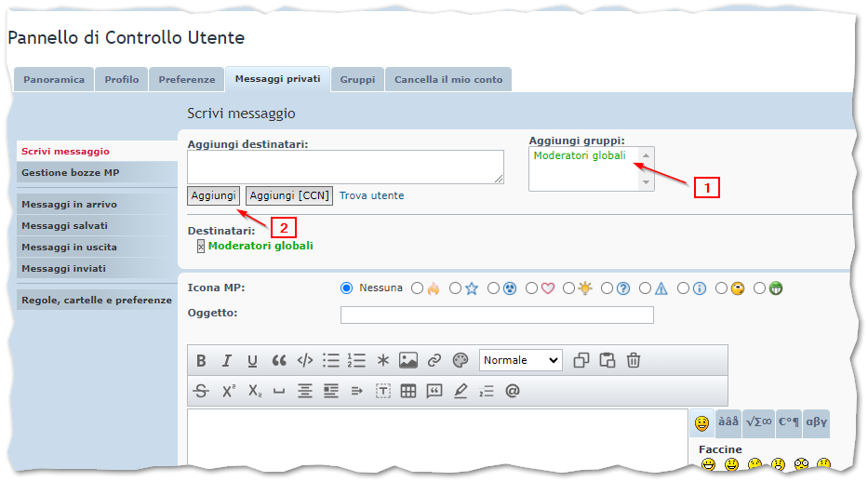This screenshot has width=868, height=482.
Task: Apply strikethrough formatting
Action: click(201, 392)
